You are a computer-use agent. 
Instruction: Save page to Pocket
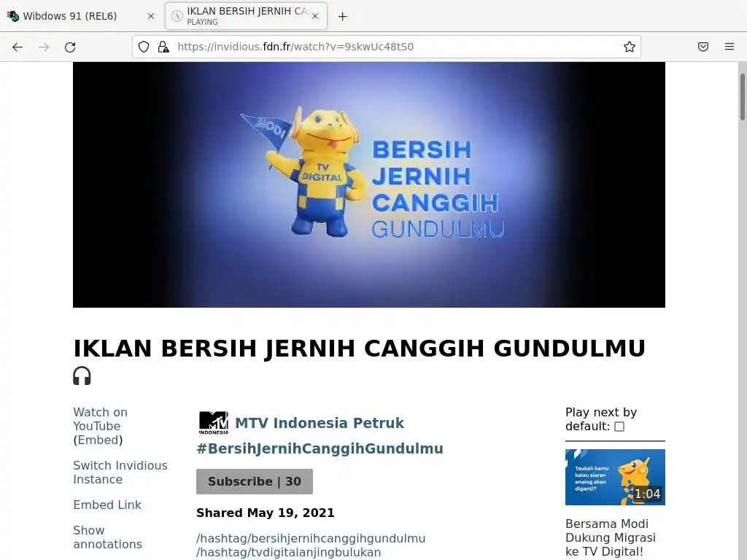point(703,47)
